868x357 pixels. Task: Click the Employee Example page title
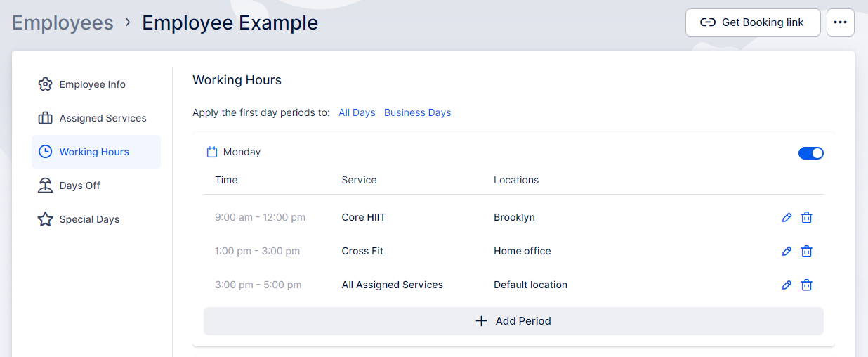[x=230, y=22]
